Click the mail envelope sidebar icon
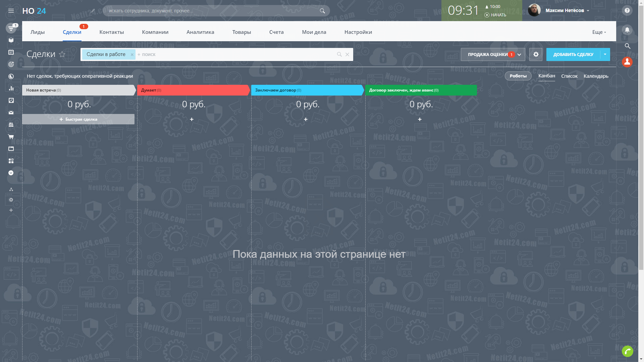Image resolution: width=644 pixels, height=362 pixels. [x=11, y=113]
